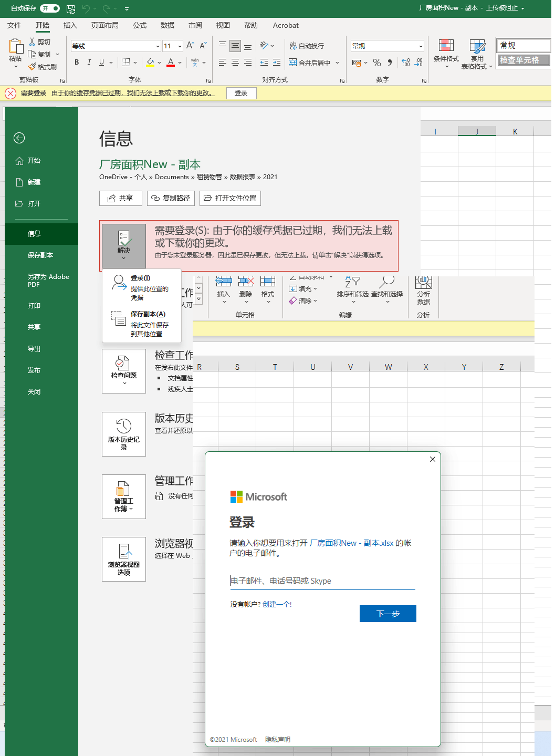The width and height of the screenshot is (555, 756).
Task: Apply the red font color
Action: pyautogui.click(x=171, y=63)
